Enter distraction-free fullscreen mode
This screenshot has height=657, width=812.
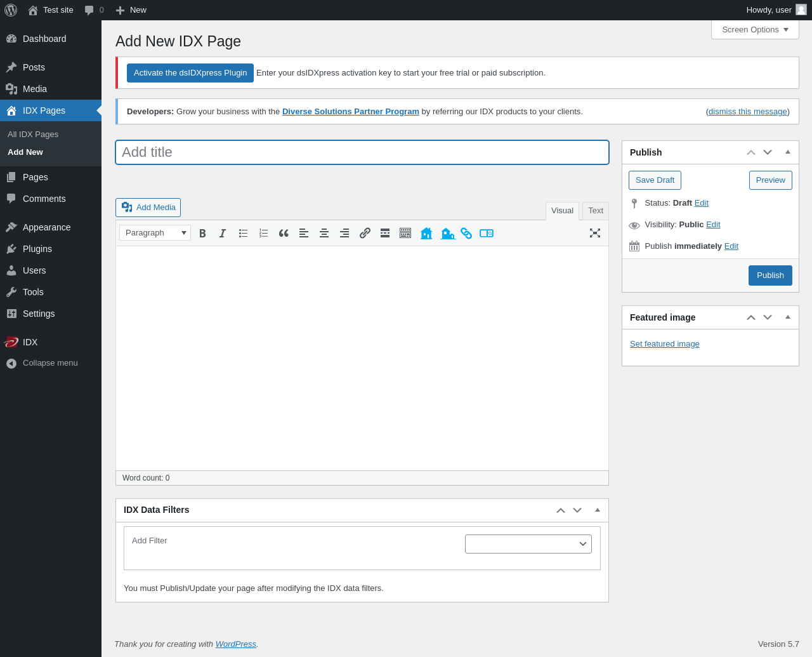point(595,233)
